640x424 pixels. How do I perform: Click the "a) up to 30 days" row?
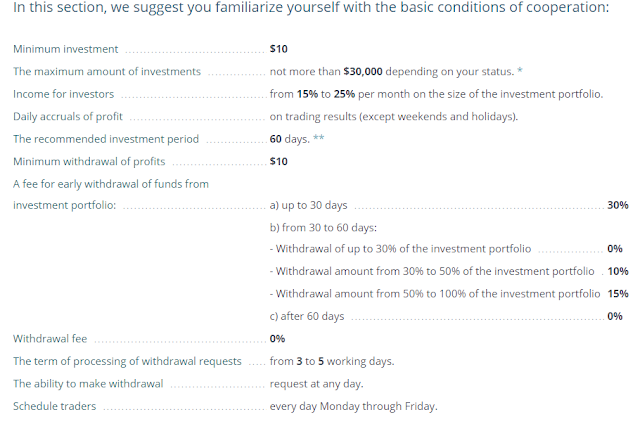coord(309,205)
